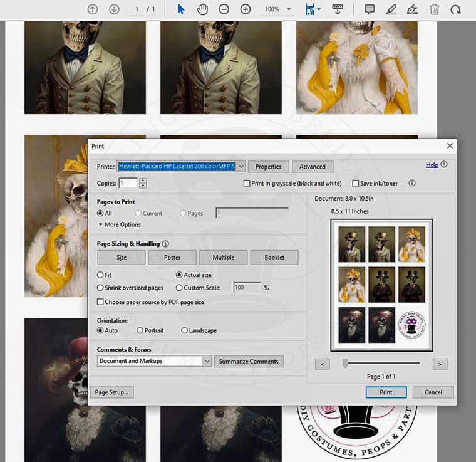Click the trash delete icon
The image size is (476, 462).
point(434,9)
